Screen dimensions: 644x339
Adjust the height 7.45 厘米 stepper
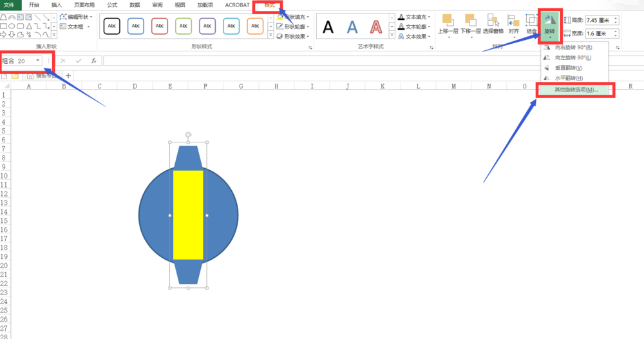pyautogui.click(x=616, y=20)
